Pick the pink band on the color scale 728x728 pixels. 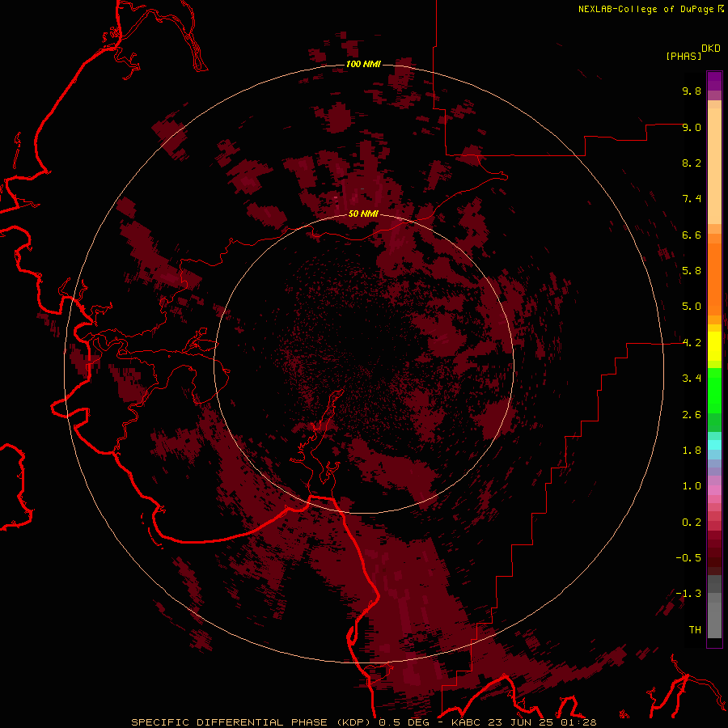point(714,490)
